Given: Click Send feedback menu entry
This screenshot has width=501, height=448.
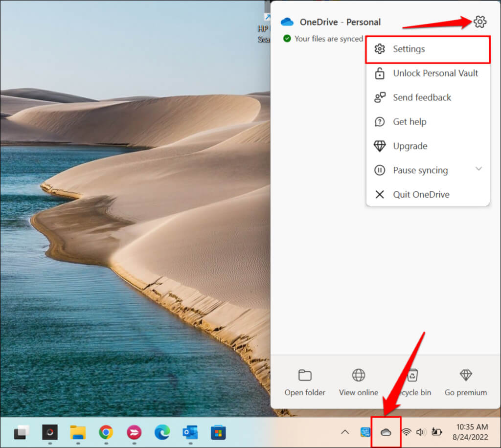Looking at the screenshot, I should (428, 97).
